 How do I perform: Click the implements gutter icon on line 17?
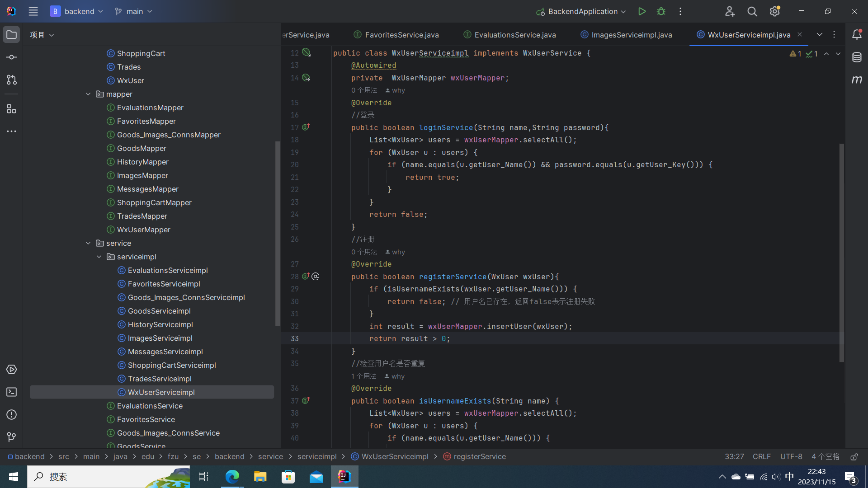[306, 127]
